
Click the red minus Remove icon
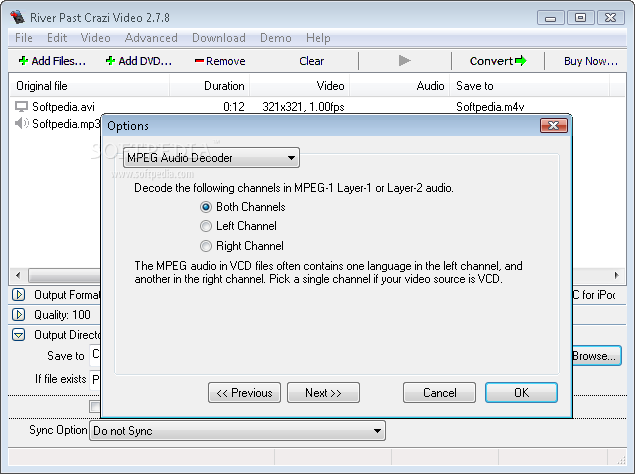coord(199,61)
